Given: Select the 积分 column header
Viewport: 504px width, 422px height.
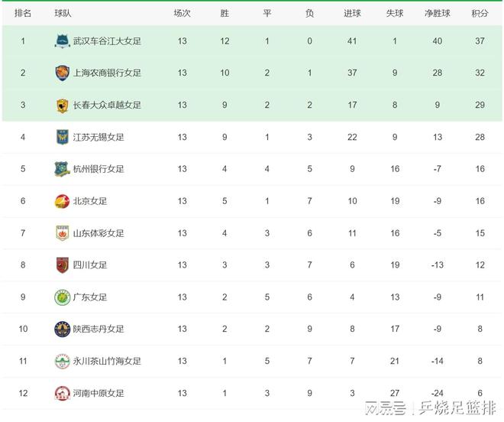Looking at the screenshot, I should coord(480,13).
